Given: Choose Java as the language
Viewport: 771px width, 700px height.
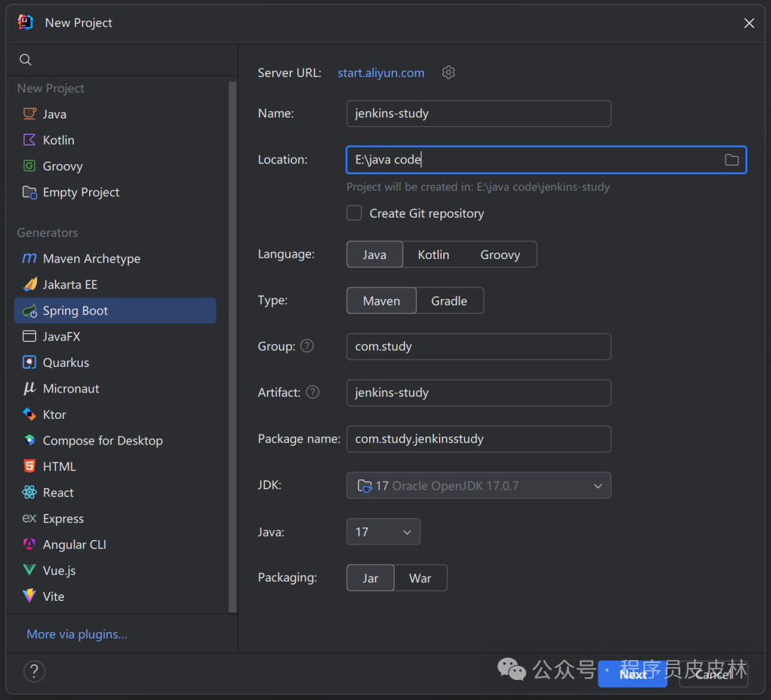Looking at the screenshot, I should [x=375, y=255].
